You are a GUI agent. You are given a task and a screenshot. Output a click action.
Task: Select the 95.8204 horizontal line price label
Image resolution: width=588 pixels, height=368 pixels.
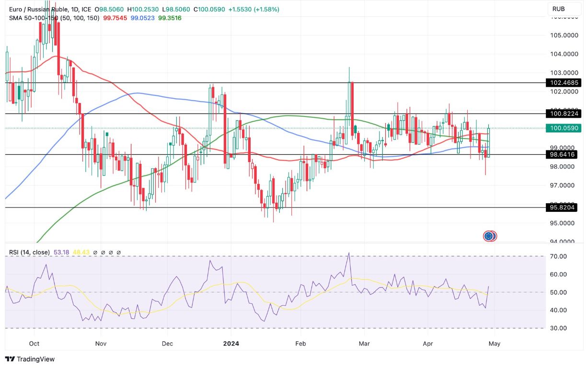pyautogui.click(x=563, y=207)
